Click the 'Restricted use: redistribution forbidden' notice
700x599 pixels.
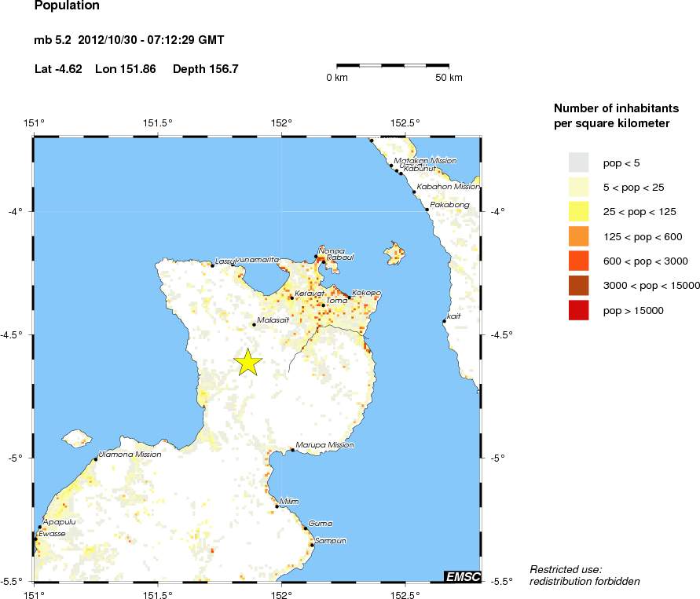pos(585,575)
